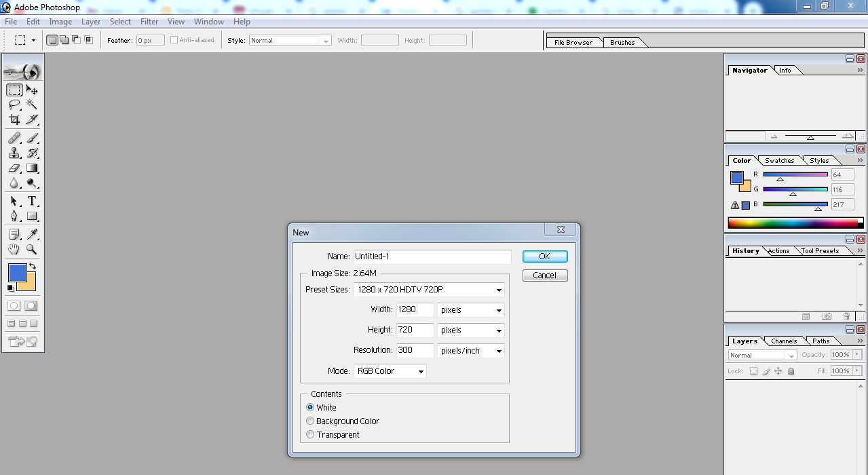Select the Notes tool

[14, 235]
